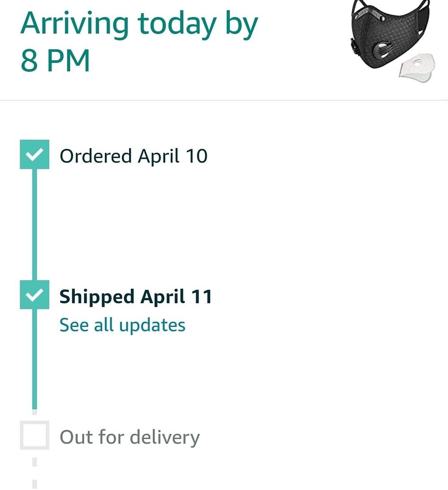This screenshot has height=490, width=448.
Task: Select the bold Shipped April 11 status text
Action: (x=136, y=297)
